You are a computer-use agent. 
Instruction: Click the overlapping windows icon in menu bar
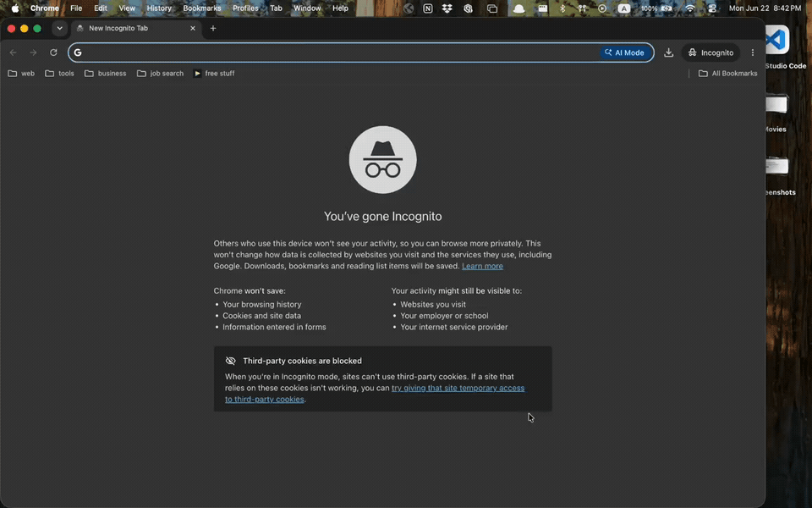492,8
